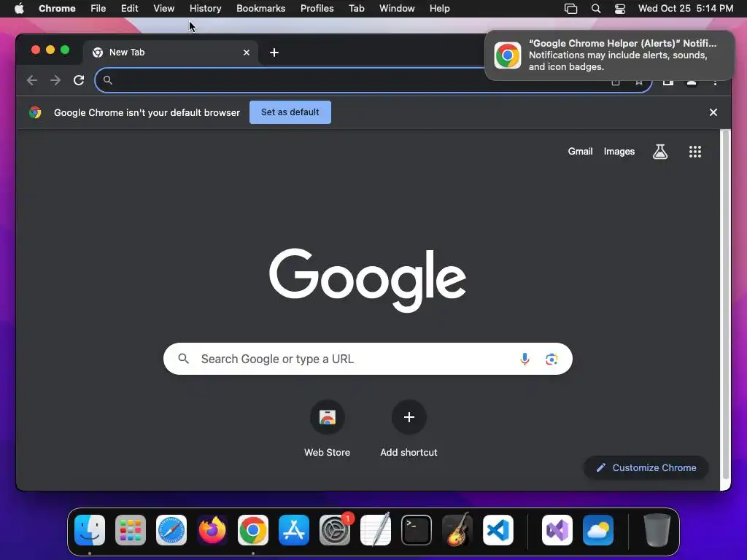747x560 pixels.
Task: Close the New Tab tab
Action: coord(247,52)
